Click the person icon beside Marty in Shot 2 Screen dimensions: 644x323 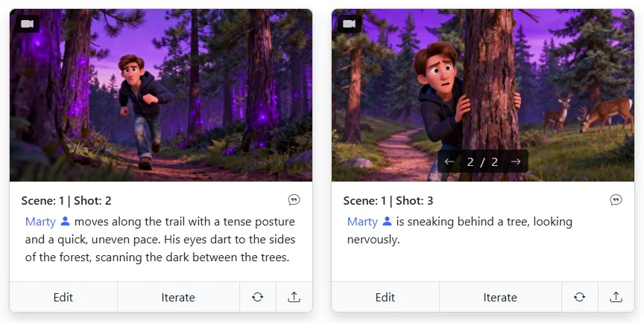(65, 221)
